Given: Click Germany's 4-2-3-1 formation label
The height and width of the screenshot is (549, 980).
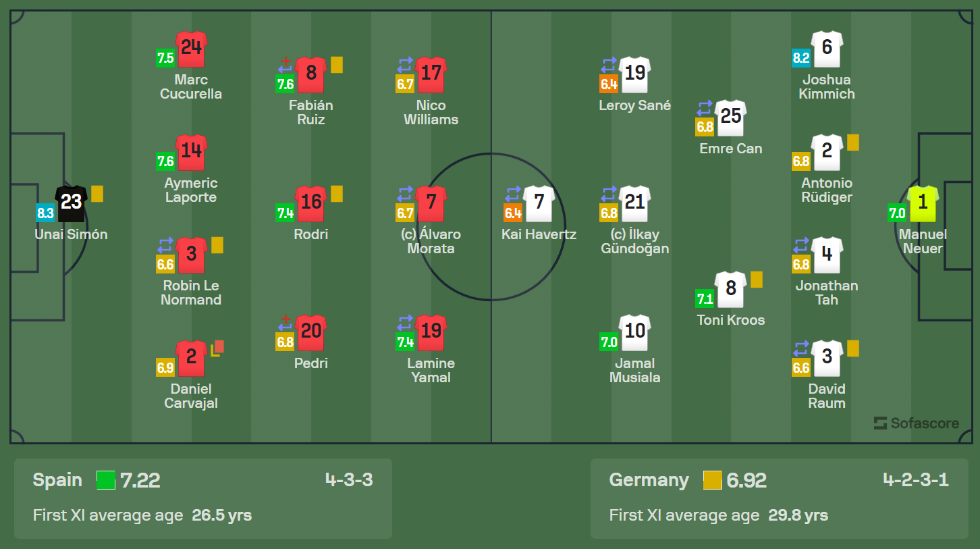Looking at the screenshot, I should 916,480.
